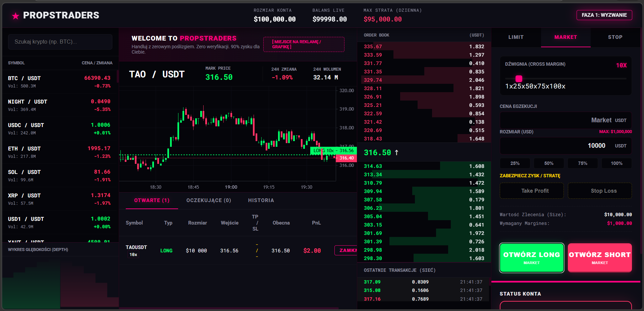Open the HISTORIA tab
The width and height of the screenshot is (644, 311).
(x=261, y=200)
